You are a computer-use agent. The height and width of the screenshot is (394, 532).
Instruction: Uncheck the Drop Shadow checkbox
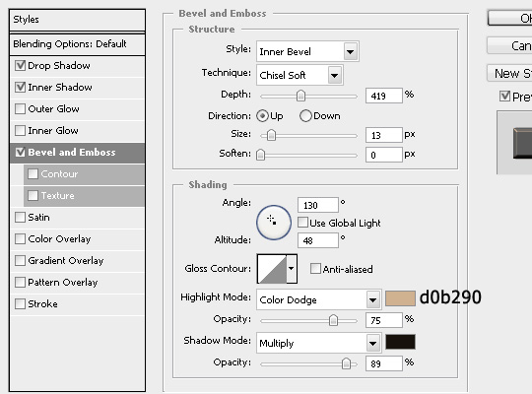(20, 65)
